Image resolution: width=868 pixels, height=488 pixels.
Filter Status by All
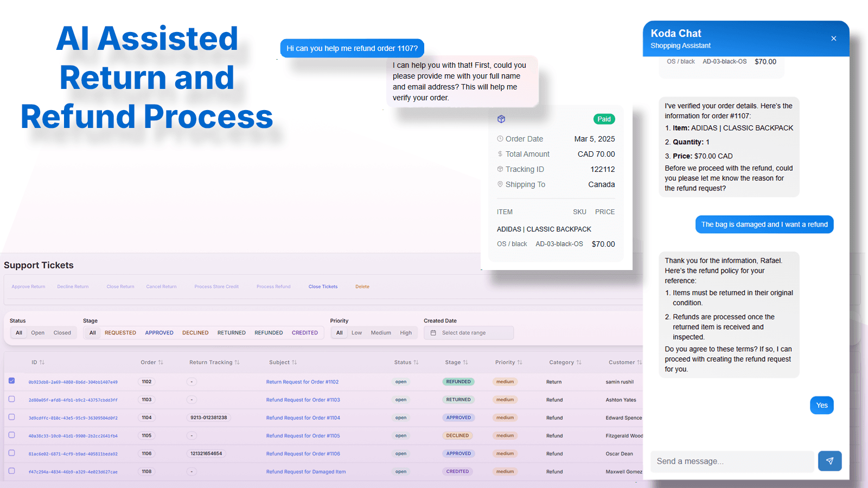click(19, 333)
